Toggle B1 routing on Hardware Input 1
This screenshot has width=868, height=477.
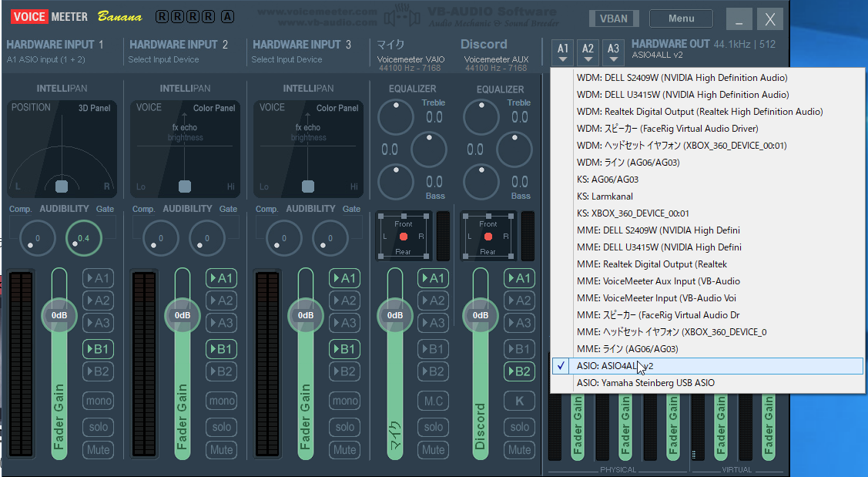pyautogui.click(x=99, y=349)
